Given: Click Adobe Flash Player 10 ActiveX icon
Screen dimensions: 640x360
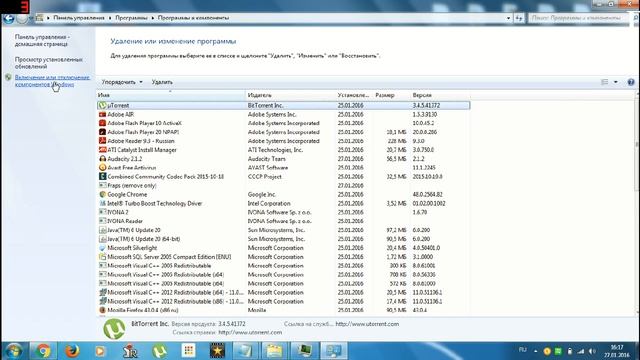Looking at the screenshot, I should 102,123.
